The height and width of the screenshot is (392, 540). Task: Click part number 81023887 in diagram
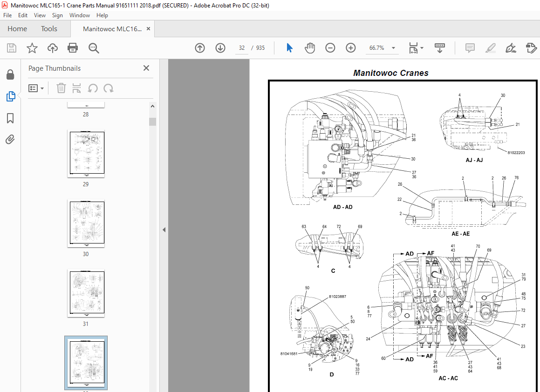pos(337,297)
